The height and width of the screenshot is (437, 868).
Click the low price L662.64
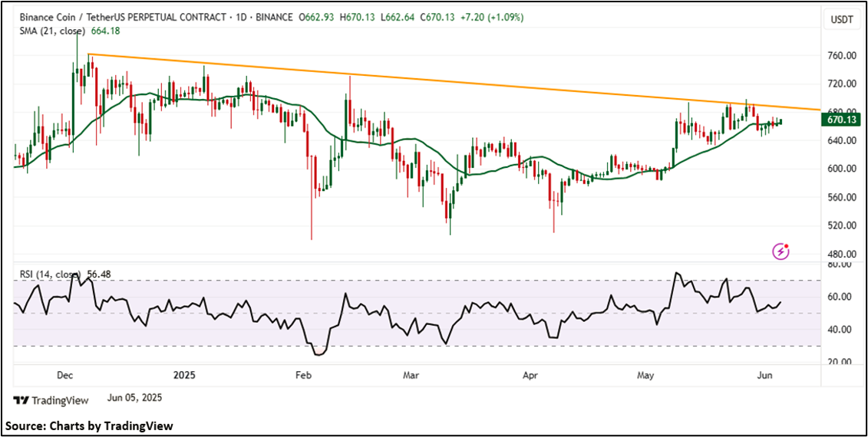coord(398,18)
